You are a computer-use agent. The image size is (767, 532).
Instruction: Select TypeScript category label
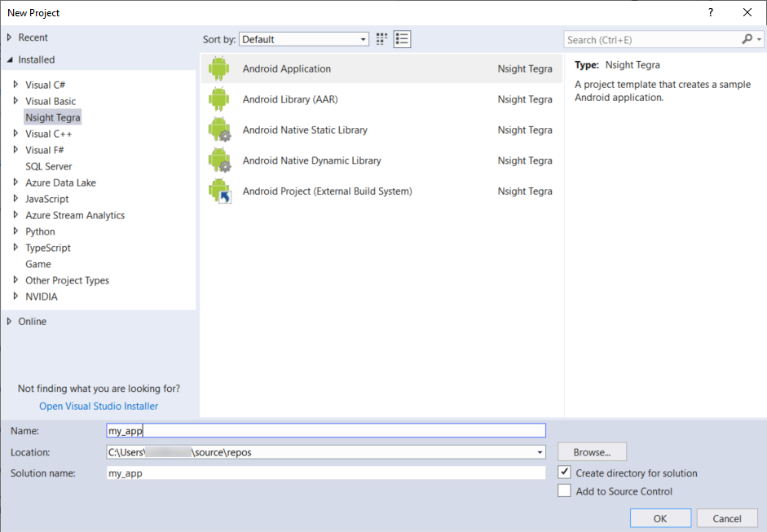coord(48,248)
